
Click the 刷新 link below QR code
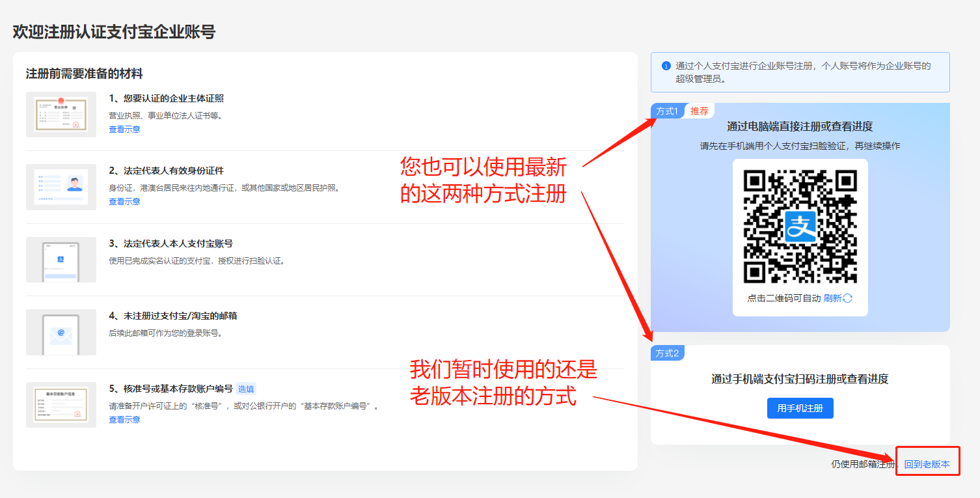click(x=832, y=298)
